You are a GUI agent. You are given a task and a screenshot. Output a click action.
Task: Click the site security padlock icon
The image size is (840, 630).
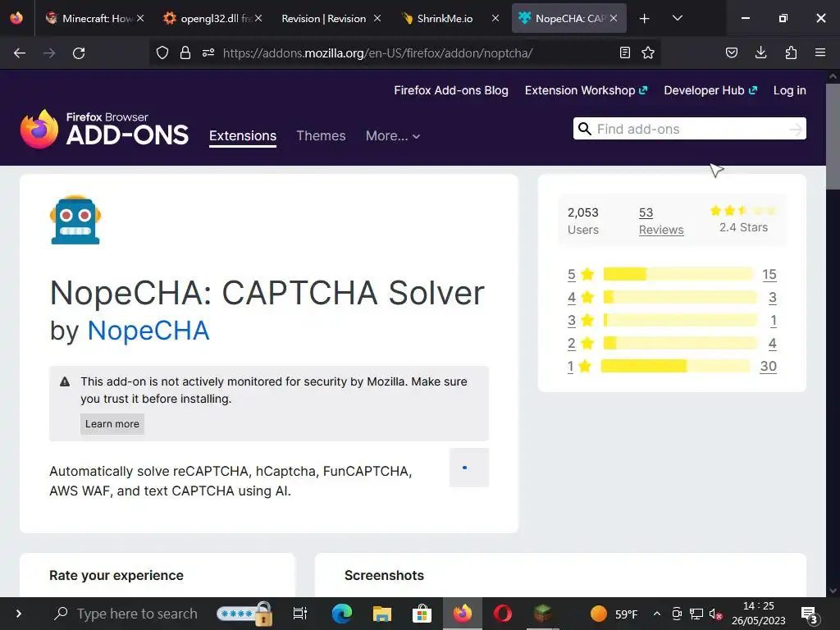(x=185, y=52)
